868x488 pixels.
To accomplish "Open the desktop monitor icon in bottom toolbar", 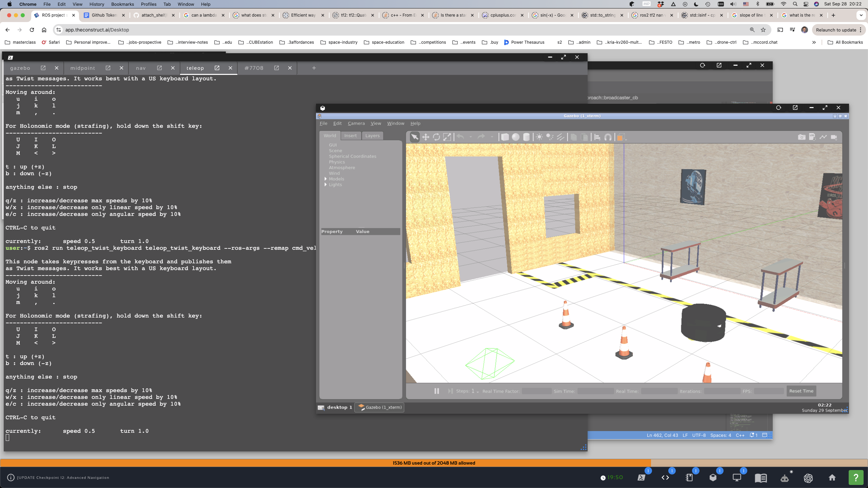I will 737,477.
